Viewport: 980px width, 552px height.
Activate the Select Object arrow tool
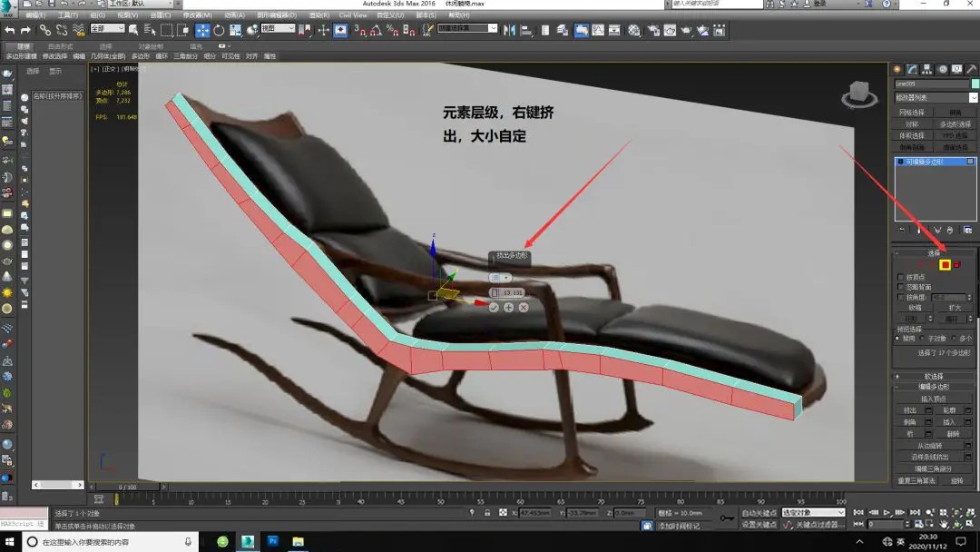133,29
